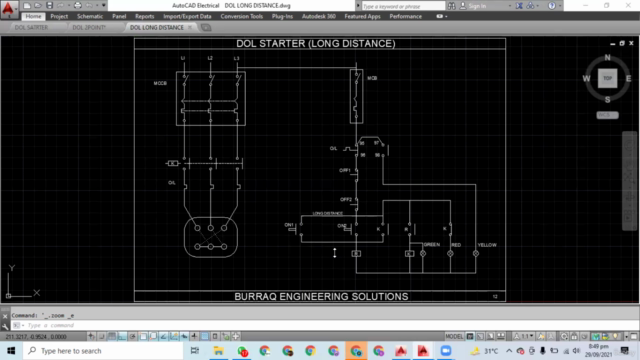Image resolution: width=640 pixels, height=360 pixels.
Task: Click the Workspace Switching gear icon
Action: (x=564, y=336)
